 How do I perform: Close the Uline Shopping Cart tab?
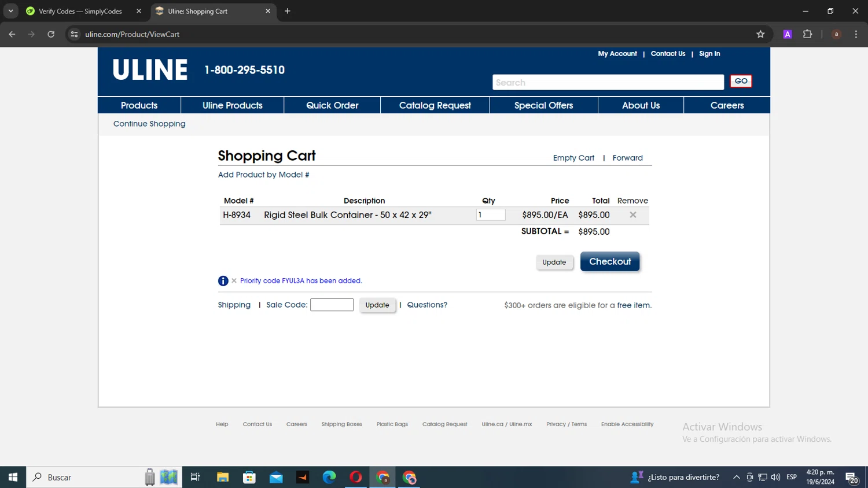click(x=268, y=11)
